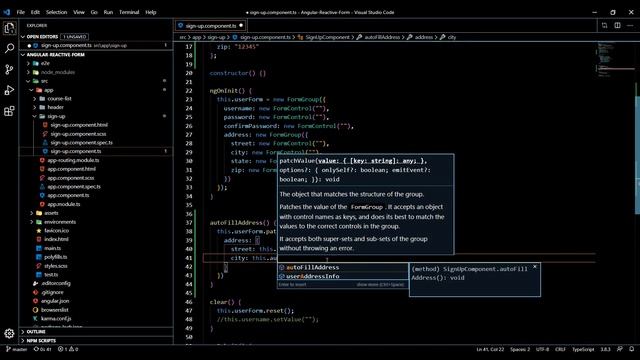This screenshot has height=360, width=640.
Task: Click the favicon.ico star file icon
Action: pyautogui.click(x=39, y=231)
